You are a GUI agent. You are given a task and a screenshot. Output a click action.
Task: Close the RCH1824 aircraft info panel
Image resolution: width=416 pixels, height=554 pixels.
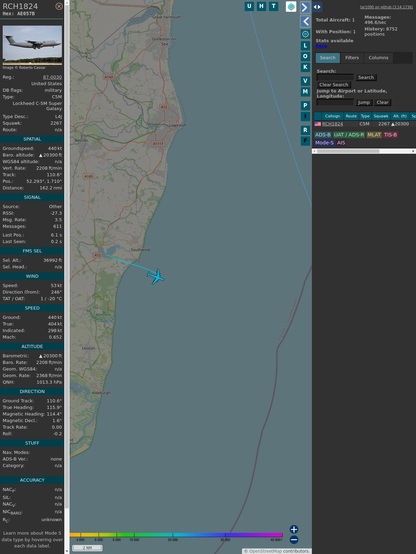(59, 6)
